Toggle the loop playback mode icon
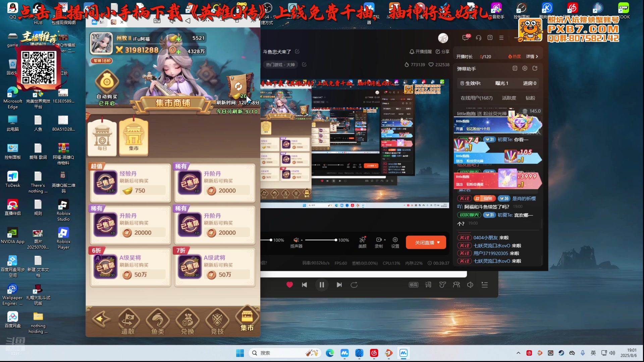Screen dimensions: 644x362 tap(354, 285)
